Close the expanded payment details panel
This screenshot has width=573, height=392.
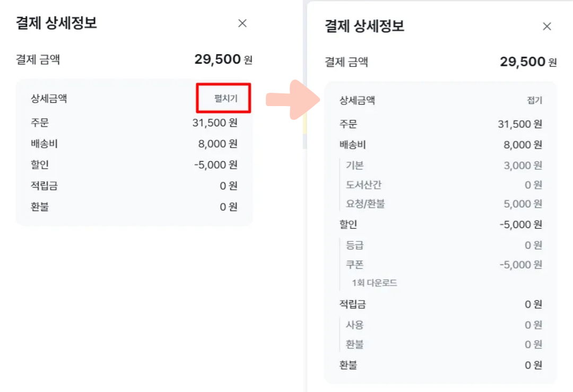(547, 27)
